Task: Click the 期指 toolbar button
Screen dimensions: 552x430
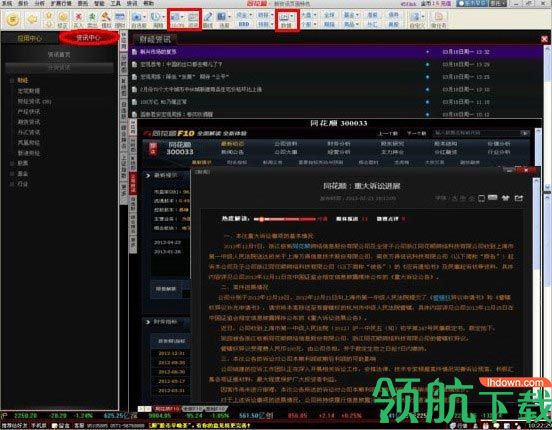Action: pyautogui.click(x=329, y=24)
